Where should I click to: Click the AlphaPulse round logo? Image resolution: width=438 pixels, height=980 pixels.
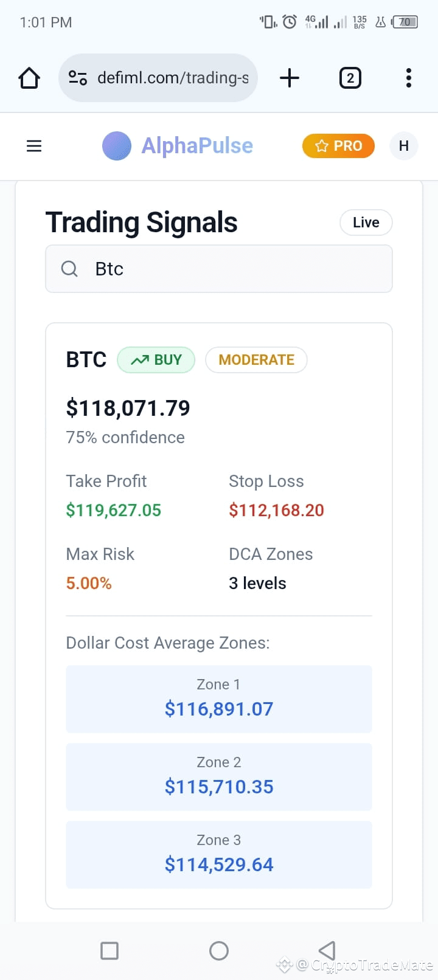pos(117,146)
